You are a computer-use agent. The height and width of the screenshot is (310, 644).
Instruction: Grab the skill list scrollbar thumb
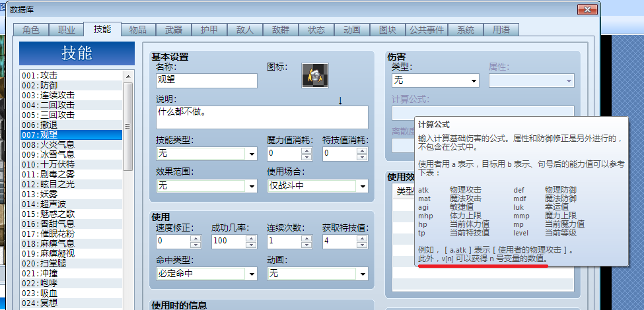pos(127,126)
